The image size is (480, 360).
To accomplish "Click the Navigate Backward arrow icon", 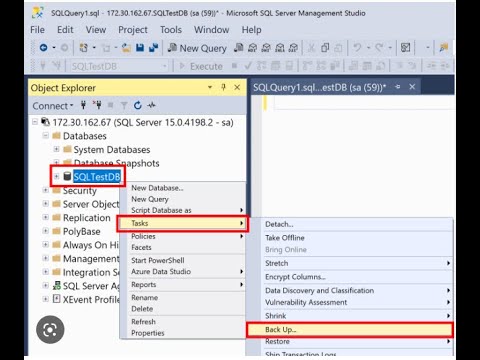I will point(43,48).
